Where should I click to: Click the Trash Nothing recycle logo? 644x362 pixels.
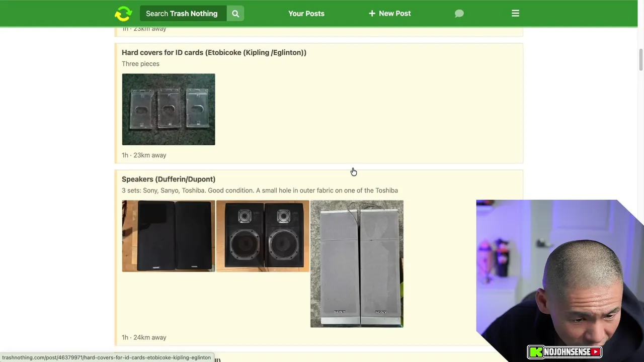click(123, 14)
